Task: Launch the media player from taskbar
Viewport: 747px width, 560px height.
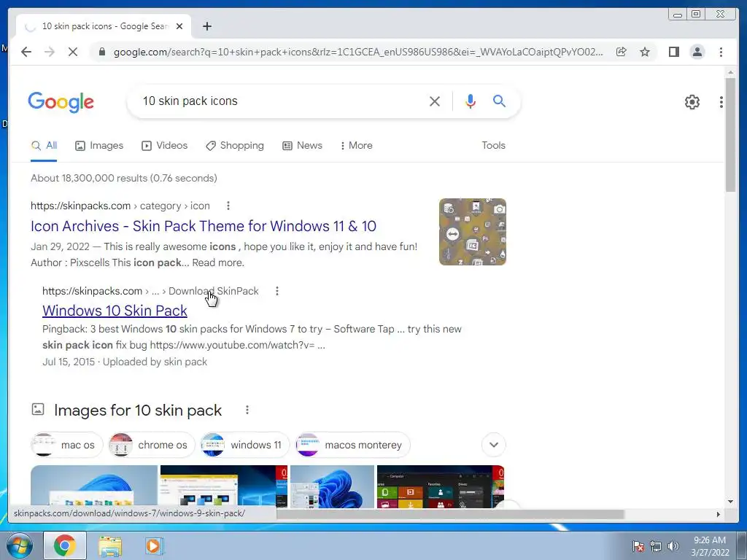Action: coord(153,545)
